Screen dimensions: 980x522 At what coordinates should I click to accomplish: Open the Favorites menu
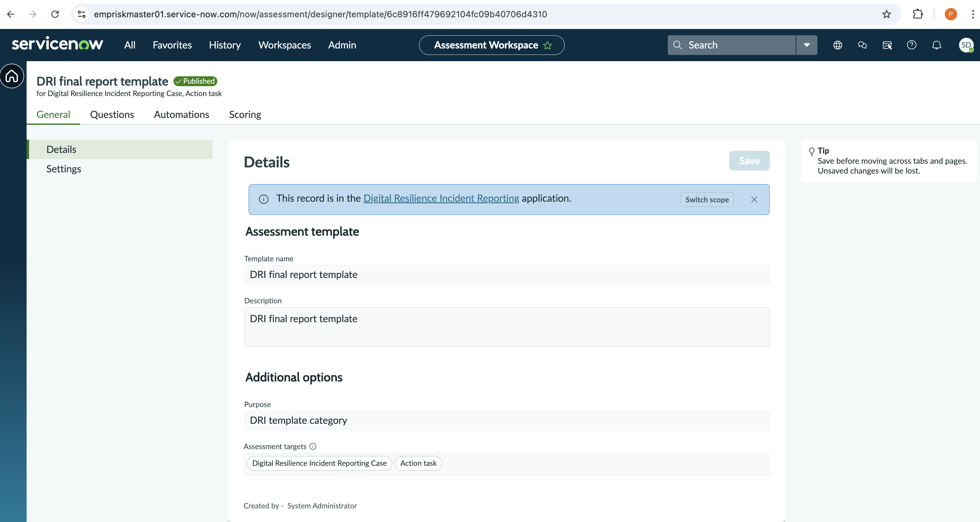pyautogui.click(x=172, y=45)
